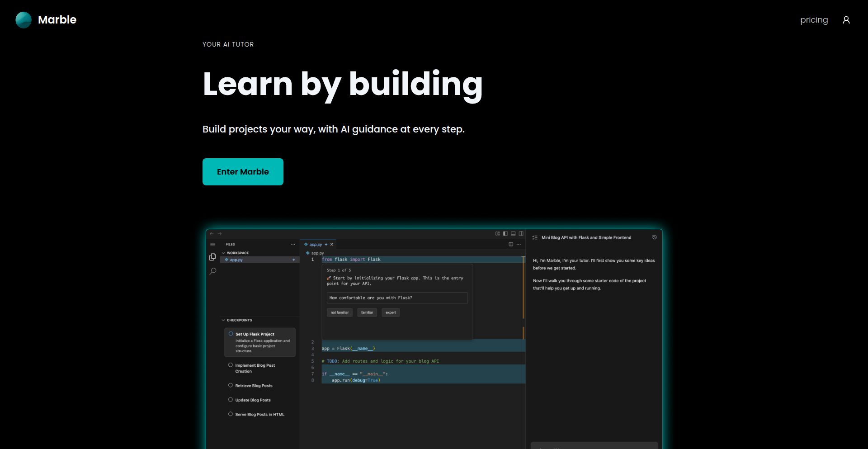Screen dimensions: 868x449
Task: Click the checklist icon beside project title
Action: click(x=535, y=237)
